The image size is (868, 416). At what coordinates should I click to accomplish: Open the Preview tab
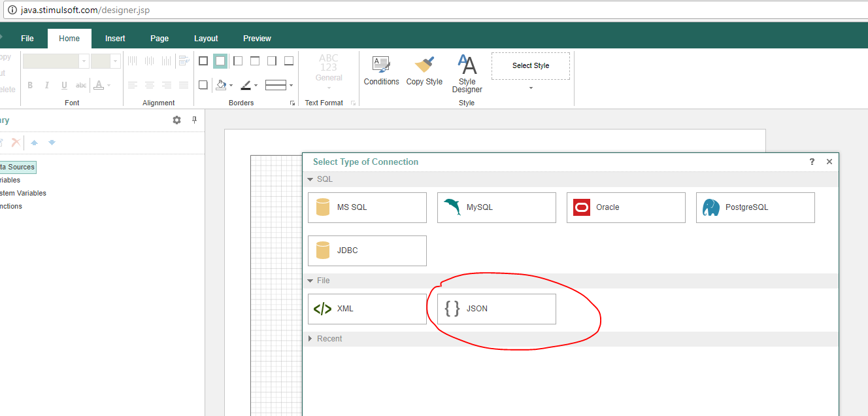[x=257, y=39]
